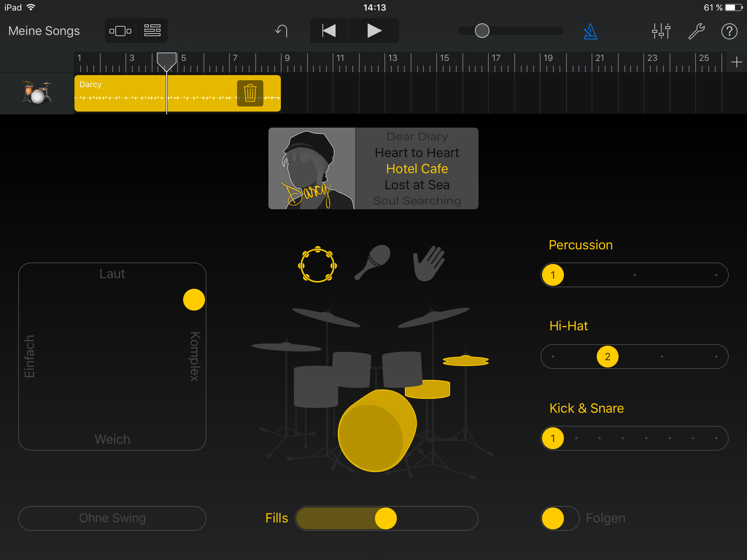Toggle the metronome icon
This screenshot has width=747, height=560.
590,31
